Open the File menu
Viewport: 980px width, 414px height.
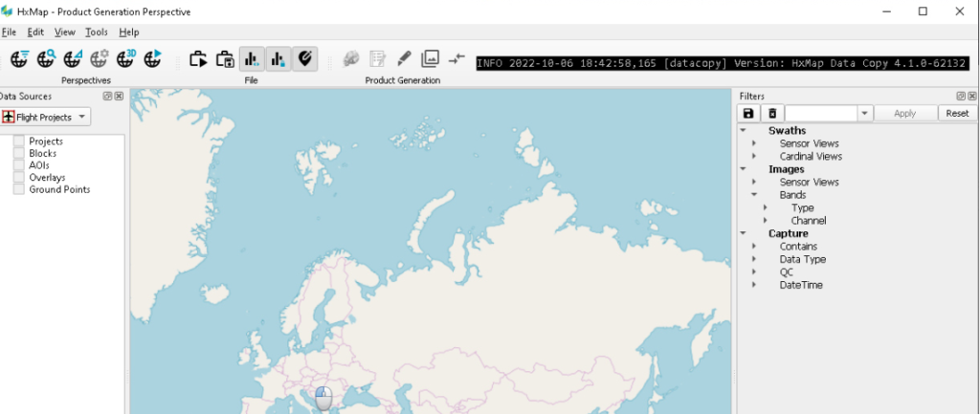click(x=9, y=32)
